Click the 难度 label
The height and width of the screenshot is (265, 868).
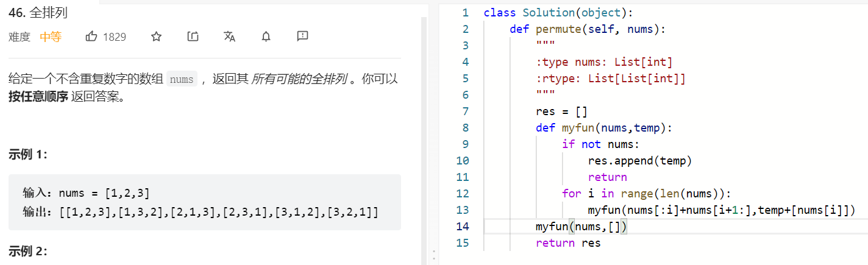[x=20, y=37]
